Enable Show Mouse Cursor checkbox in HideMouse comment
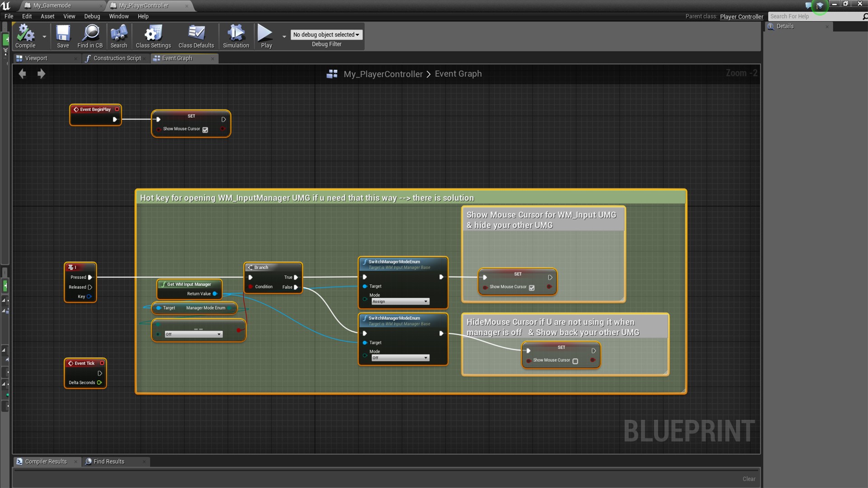The image size is (868, 488). tap(575, 361)
